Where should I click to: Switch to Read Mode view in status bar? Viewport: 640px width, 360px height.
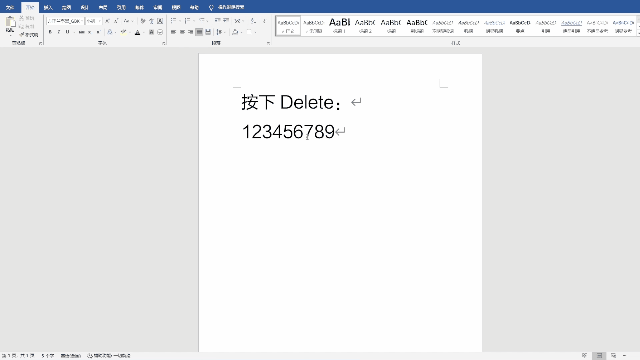click(x=584, y=356)
